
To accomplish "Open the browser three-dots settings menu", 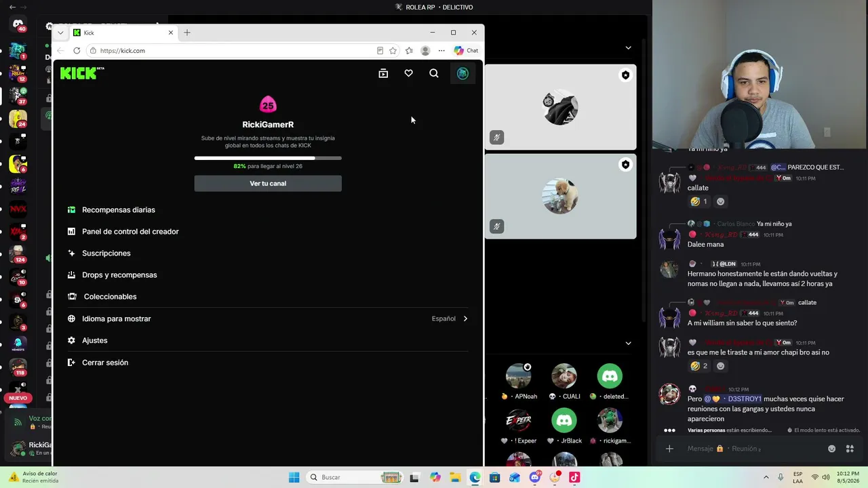I will pyautogui.click(x=441, y=51).
